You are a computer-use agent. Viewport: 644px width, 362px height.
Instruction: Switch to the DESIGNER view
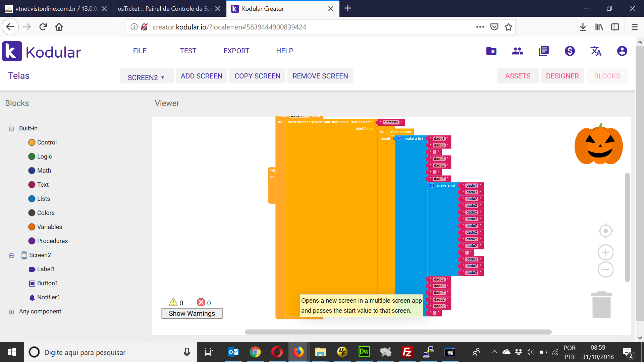tap(562, 76)
